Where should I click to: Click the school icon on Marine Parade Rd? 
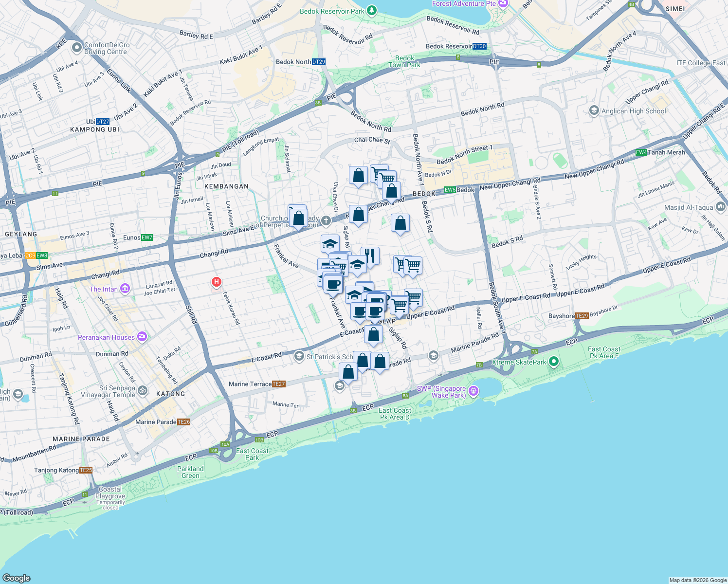(433, 356)
